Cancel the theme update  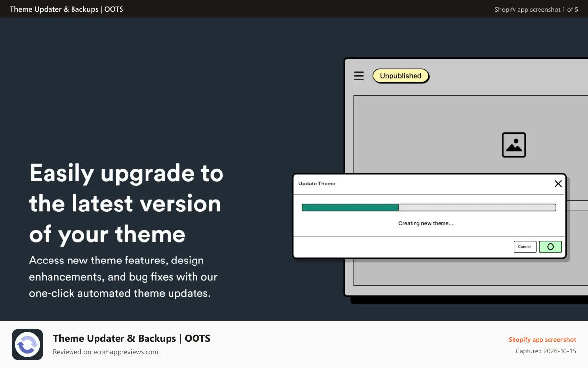coord(524,247)
